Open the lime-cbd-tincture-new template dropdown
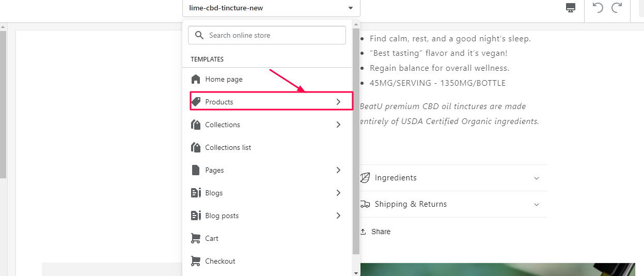Screen dimensions: 644x276 (271, 8)
